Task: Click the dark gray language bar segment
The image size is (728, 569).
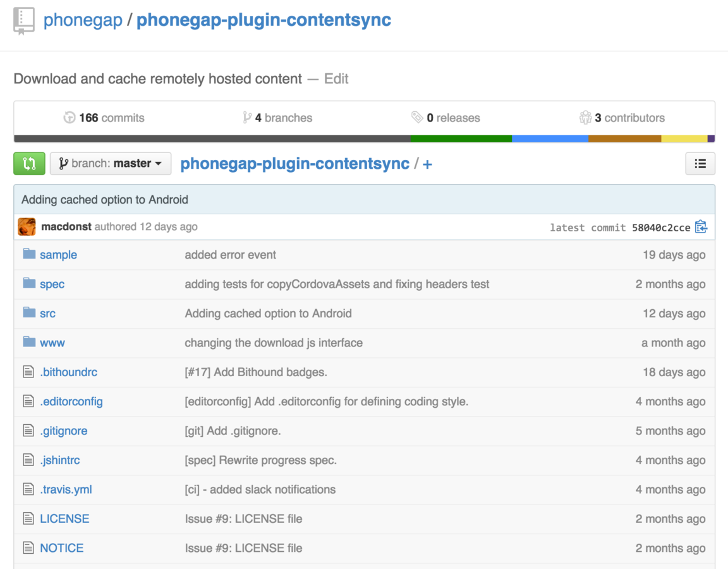Action: pos(212,138)
